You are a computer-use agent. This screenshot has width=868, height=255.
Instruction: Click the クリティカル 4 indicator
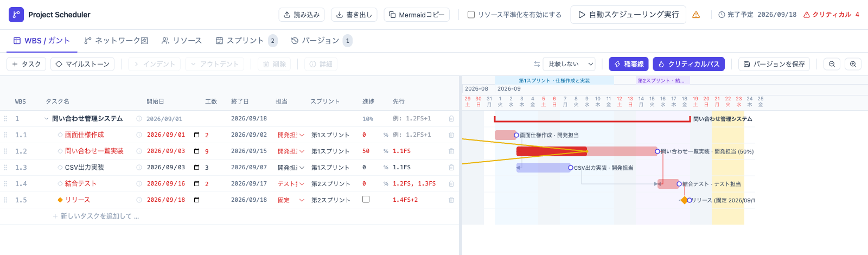coord(831,15)
